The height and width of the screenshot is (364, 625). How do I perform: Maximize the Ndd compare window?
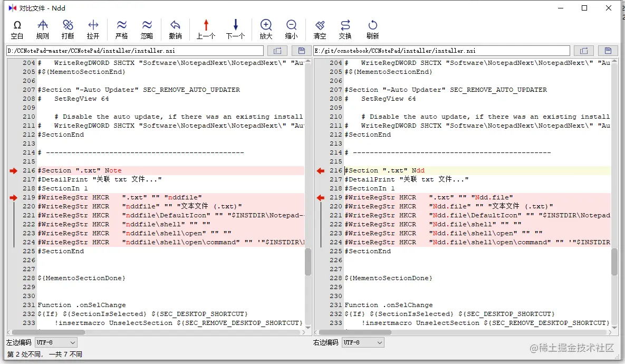pyautogui.click(x=584, y=8)
